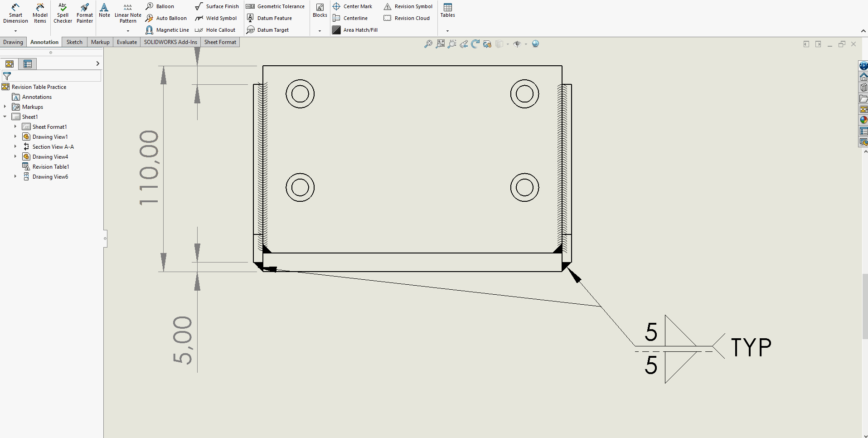Activate the Format Painter tool
This screenshot has height=438, width=868.
point(85,13)
